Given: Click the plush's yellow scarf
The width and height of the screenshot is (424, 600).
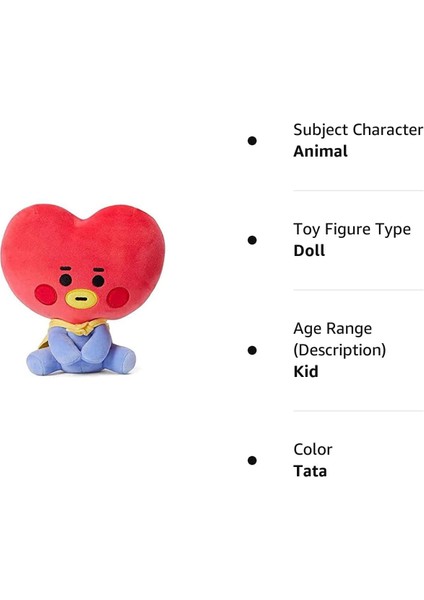Looking at the screenshot, I should (x=78, y=328).
